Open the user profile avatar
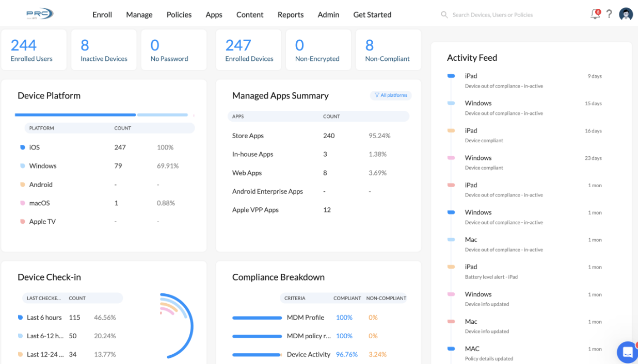The width and height of the screenshot is (638, 364). pyautogui.click(x=626, y=14)
